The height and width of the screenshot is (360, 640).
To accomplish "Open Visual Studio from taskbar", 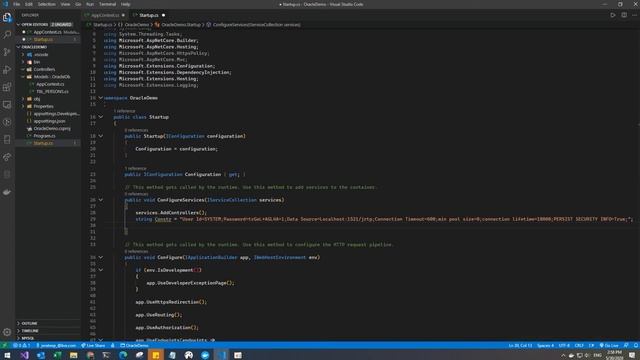I will pyautogui.click(x=24, y=355).
